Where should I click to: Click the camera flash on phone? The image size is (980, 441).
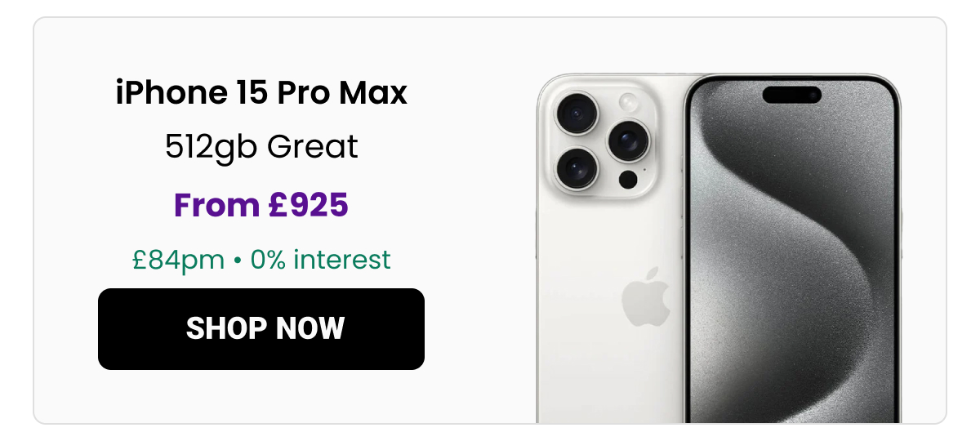coord(628,103)
